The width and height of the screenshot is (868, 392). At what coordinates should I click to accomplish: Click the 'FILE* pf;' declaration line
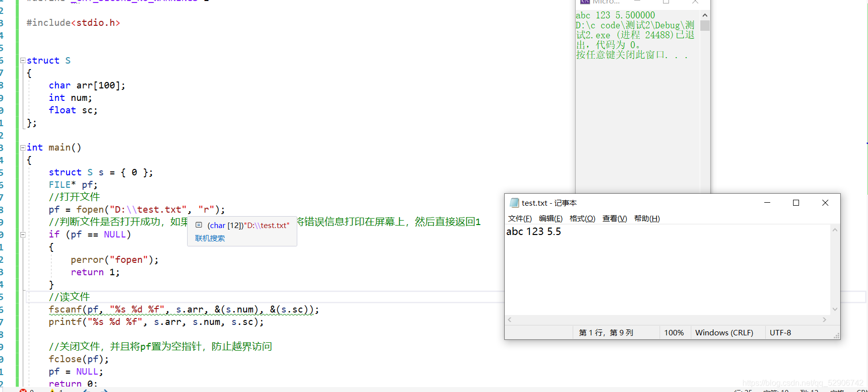73,185
